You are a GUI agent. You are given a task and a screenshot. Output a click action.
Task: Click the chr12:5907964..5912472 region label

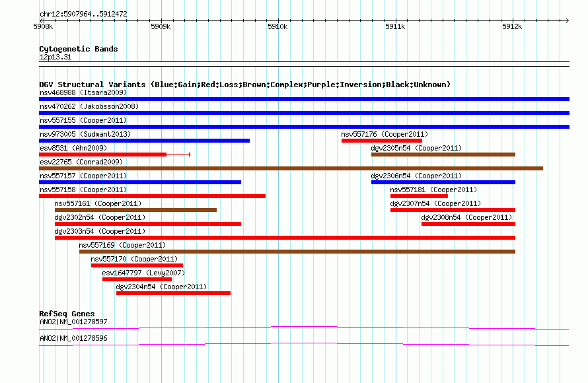pyautogui.click(x=84, y=14)
